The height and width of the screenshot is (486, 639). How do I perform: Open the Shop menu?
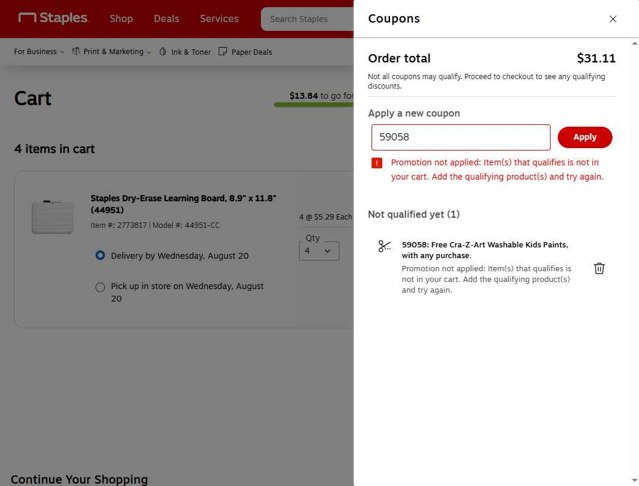click(121, 19)
